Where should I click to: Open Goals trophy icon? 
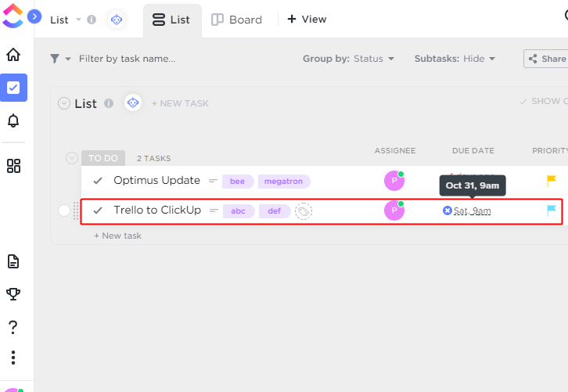coord(13,294)
